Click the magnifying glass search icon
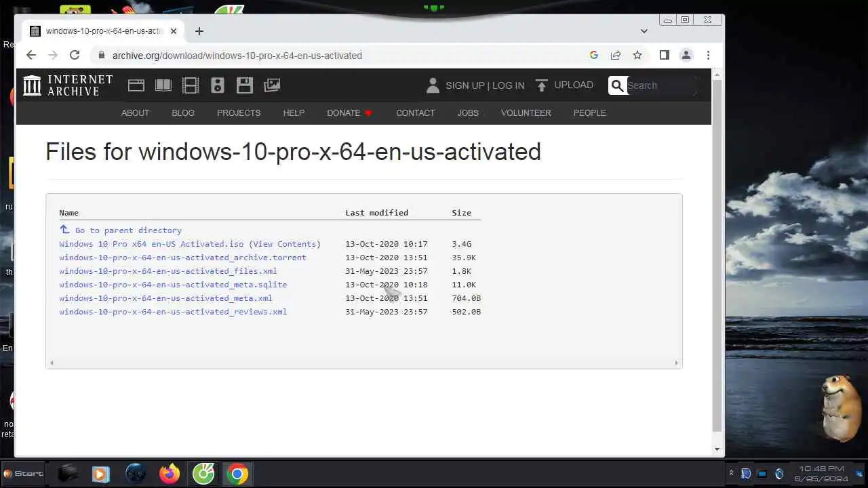Screen dimensions: 868x488 click(617, 85)
